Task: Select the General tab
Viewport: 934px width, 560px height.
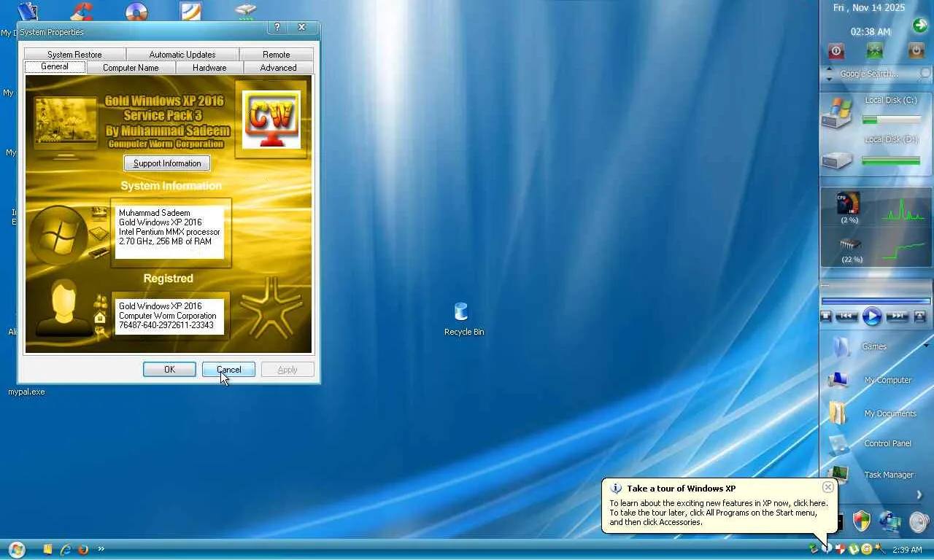Action: [55, 67]
